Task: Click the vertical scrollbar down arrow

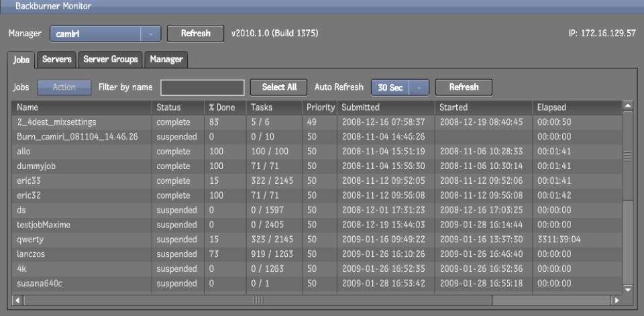Action: [x=628, y=288]
